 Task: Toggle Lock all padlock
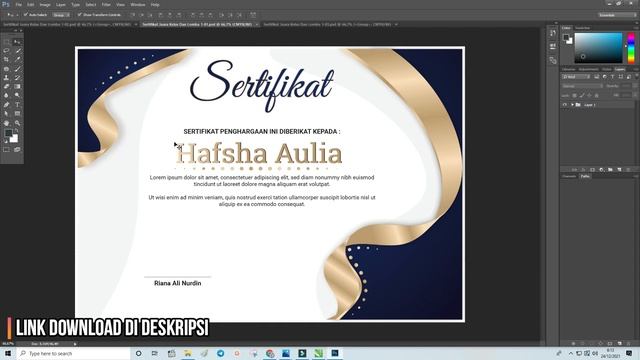click(x=597, y=95)
